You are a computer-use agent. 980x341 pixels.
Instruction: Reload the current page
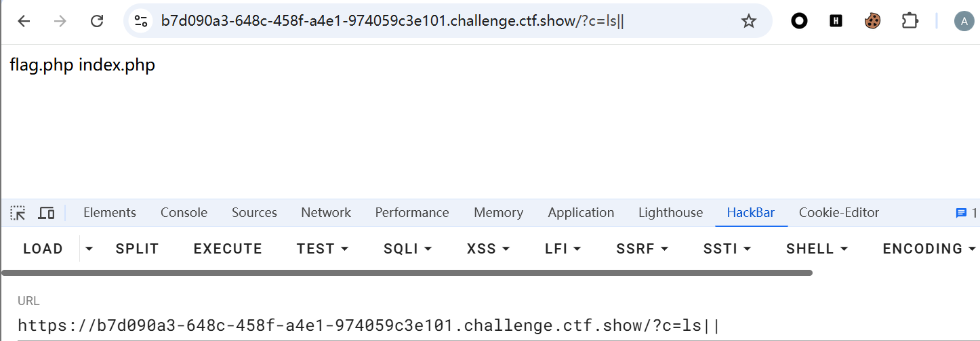(x=97, y=21)
